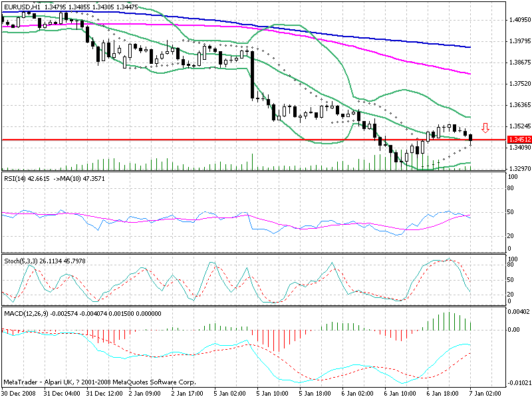Click the -0.01021 MACD scale value
This screenshot has height=399, width=532.
click(519, 384)
